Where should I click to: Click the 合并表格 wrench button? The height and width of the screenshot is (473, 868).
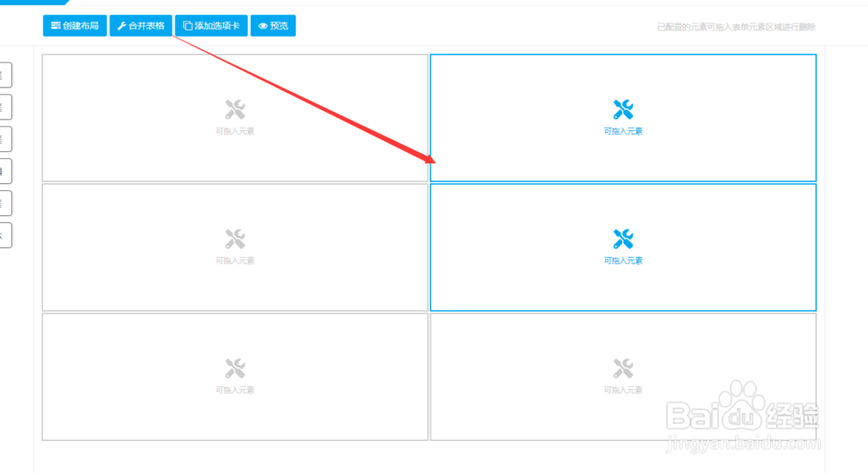(141, 25)
